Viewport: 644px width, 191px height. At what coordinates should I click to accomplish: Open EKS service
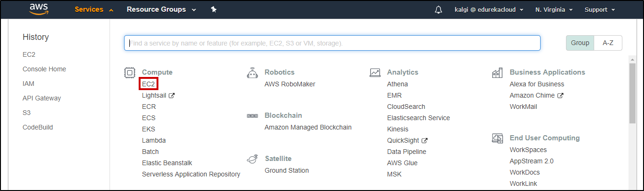coord(149,129)
